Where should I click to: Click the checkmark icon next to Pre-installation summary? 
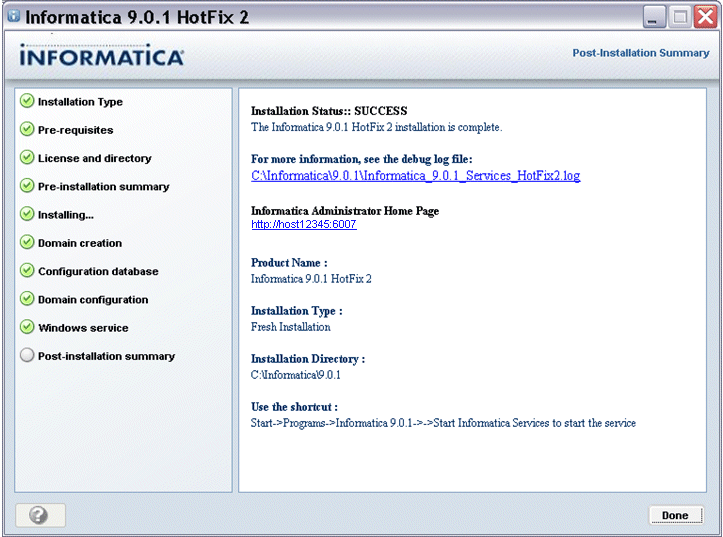27,186
